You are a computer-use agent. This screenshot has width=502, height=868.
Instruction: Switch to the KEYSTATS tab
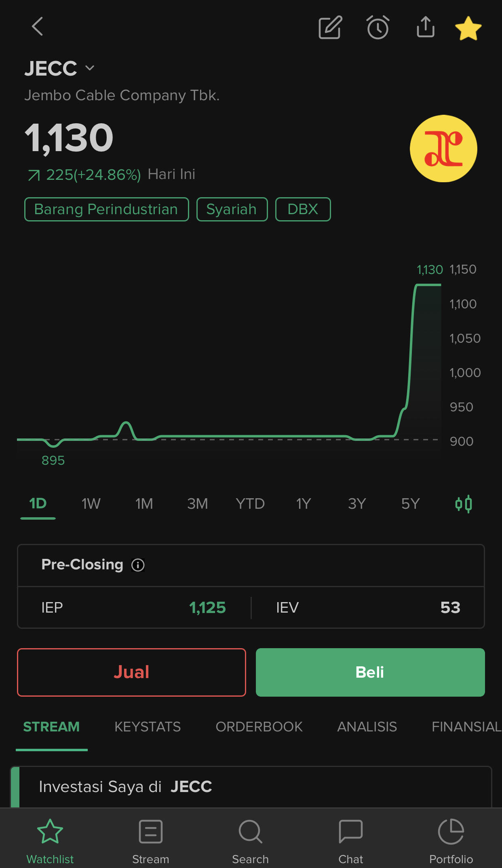click(x=148, y=727)
